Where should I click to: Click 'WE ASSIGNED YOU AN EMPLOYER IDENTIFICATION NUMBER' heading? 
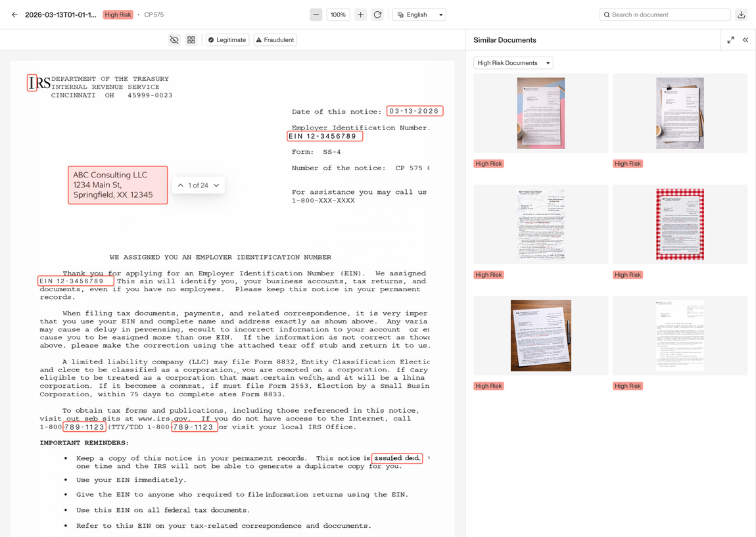pos(220,257)
